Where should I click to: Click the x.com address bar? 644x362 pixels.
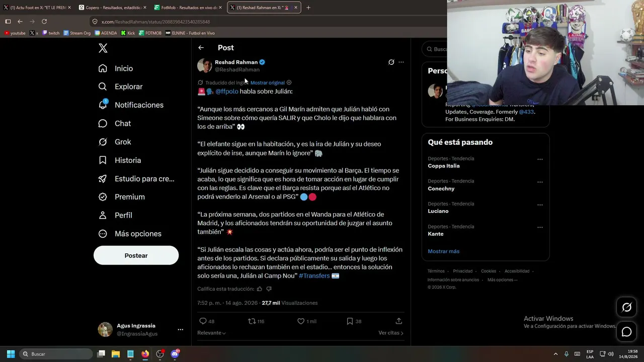tap(267, 22)
